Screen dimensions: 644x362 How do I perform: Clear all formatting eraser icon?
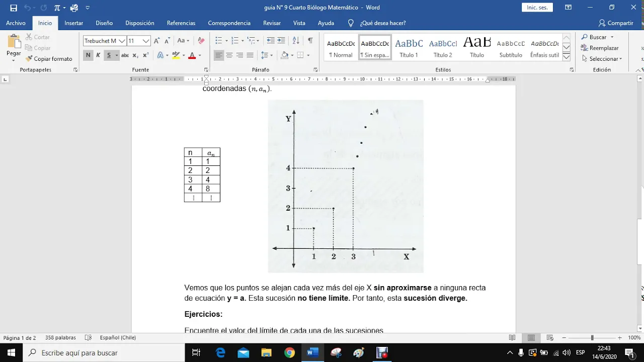tap(201, 41)
